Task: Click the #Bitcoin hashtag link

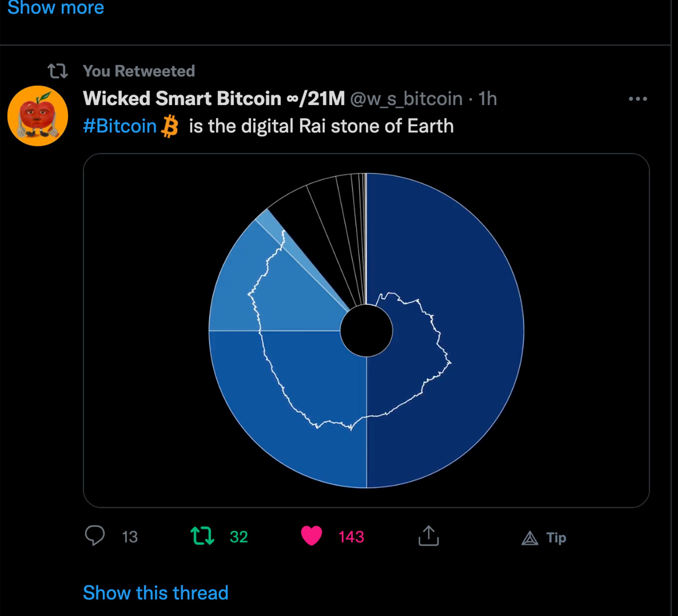Action: (x=120, y=126)
